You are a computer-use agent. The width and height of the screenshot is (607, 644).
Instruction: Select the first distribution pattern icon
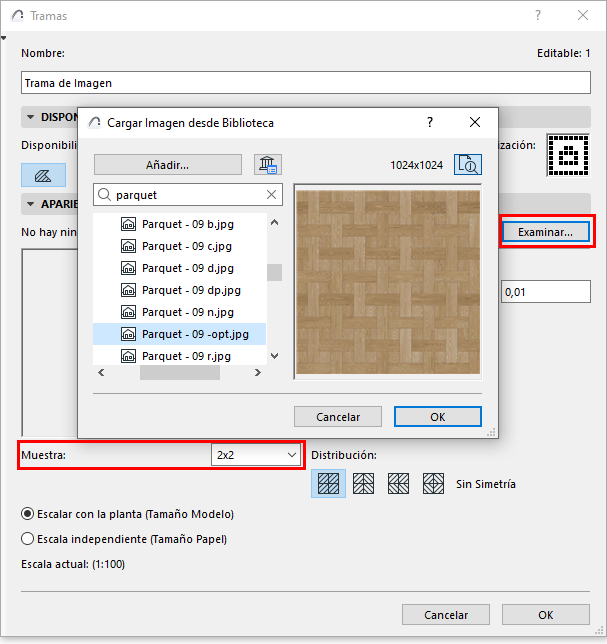tap(329, 483)
